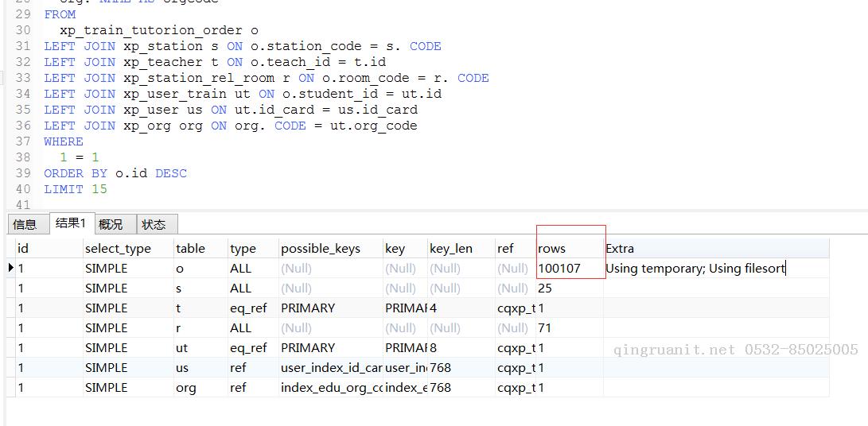Click the id column header

49,249
